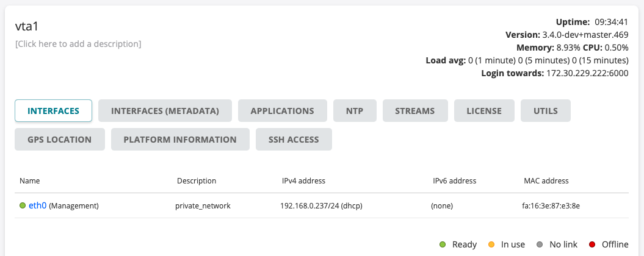The width and height of the screenshot is (644, 256).
Task: Click the orange In use legend dot
Action: [491, 244]
